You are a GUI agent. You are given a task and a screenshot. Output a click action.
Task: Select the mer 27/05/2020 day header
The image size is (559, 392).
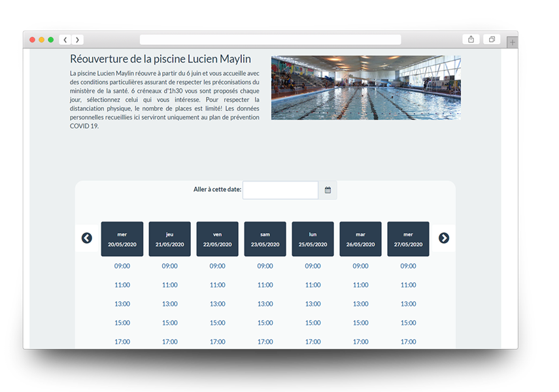(x=408, y=238)
